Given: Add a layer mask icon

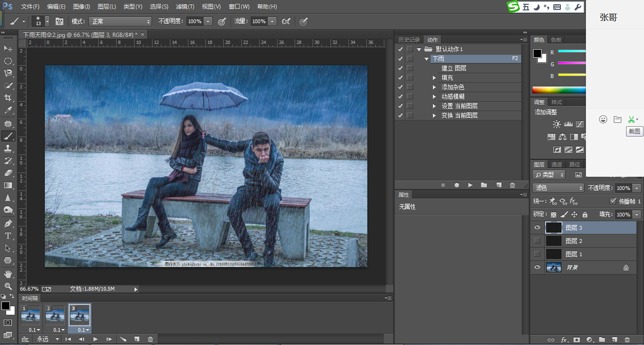Looking at the screenshot, I should coord(576,339).
